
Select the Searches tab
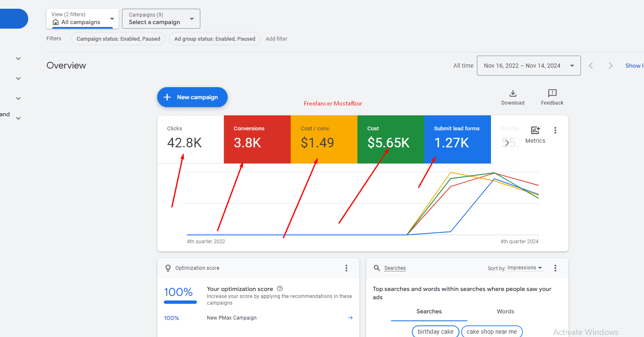click(429, 311)
